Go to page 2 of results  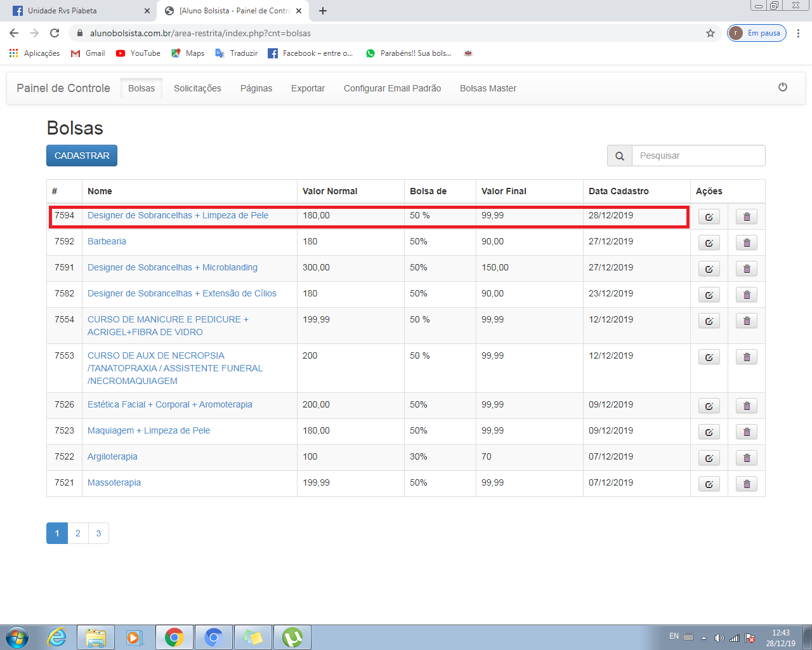[78, 533]
